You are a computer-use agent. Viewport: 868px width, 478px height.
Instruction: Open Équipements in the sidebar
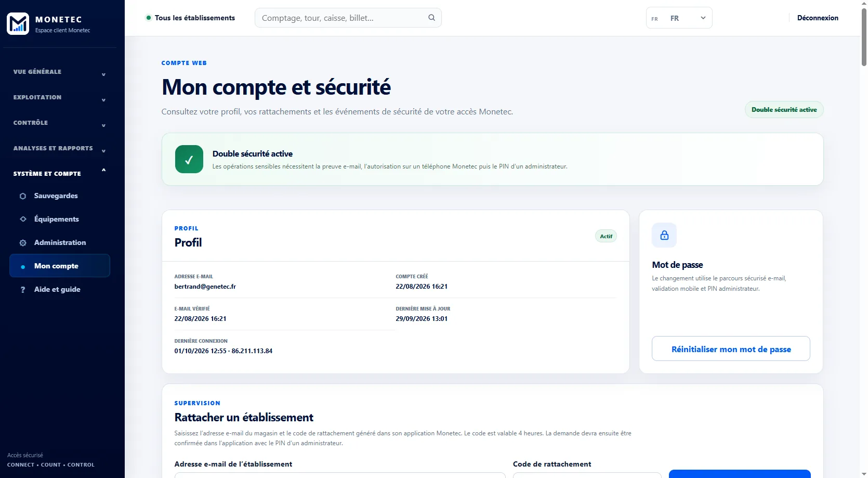(60, 219)
